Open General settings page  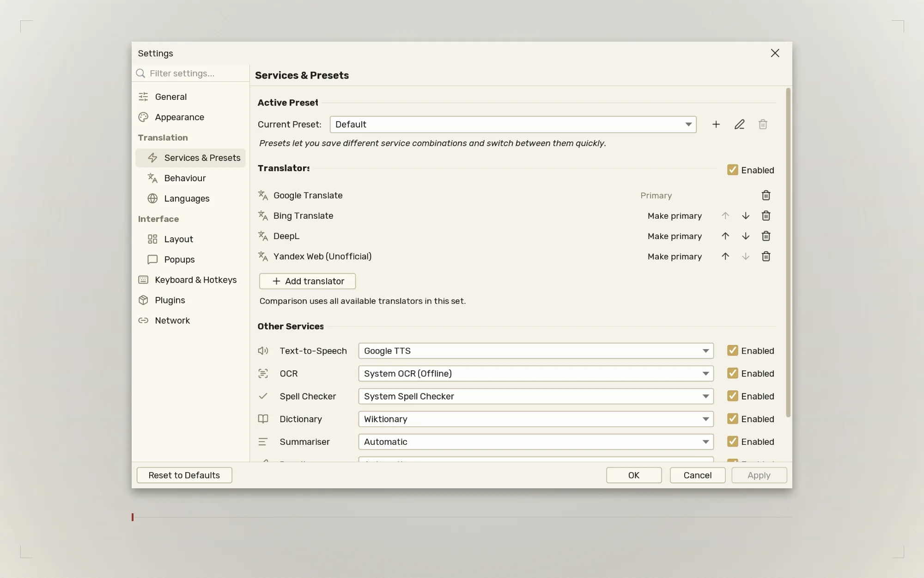coord(190,97)
